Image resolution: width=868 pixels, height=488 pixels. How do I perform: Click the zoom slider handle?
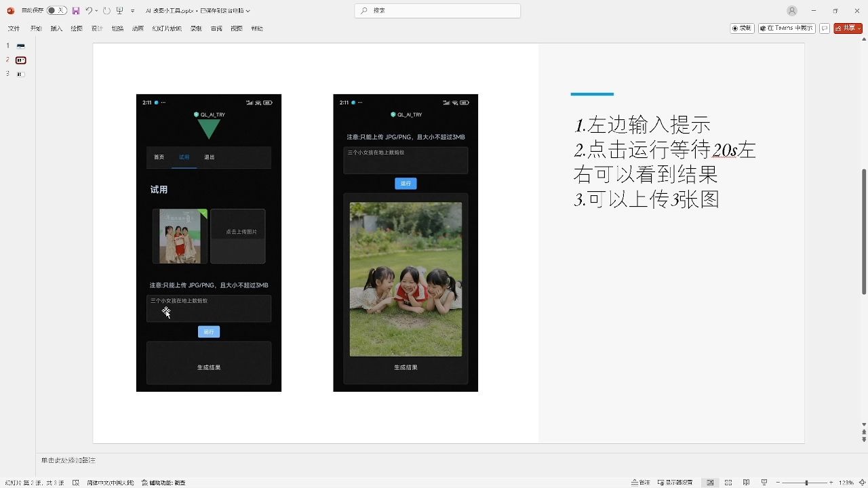coord(806,483)
